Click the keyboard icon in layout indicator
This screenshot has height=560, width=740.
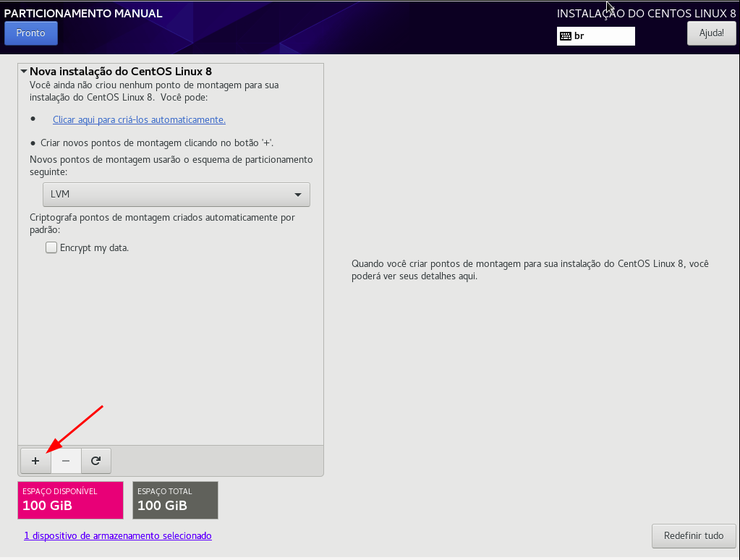coord(566,36)
